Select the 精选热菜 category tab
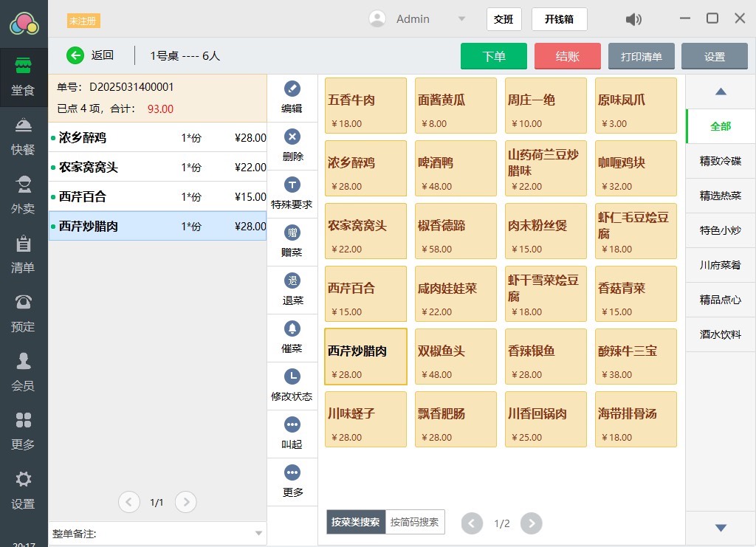The height and width of the screenshot is (547, 756). tap(720, 196)
